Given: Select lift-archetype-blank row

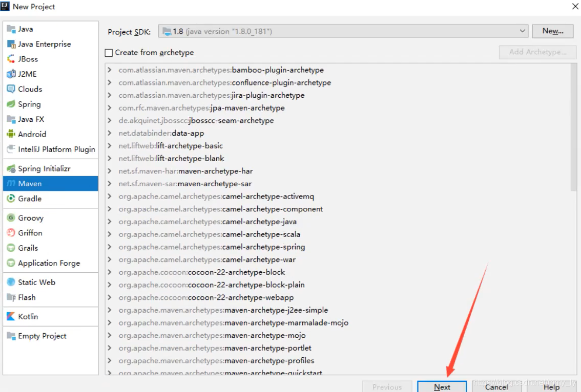Looking at the screenshot, I should (x=338, y=159).
